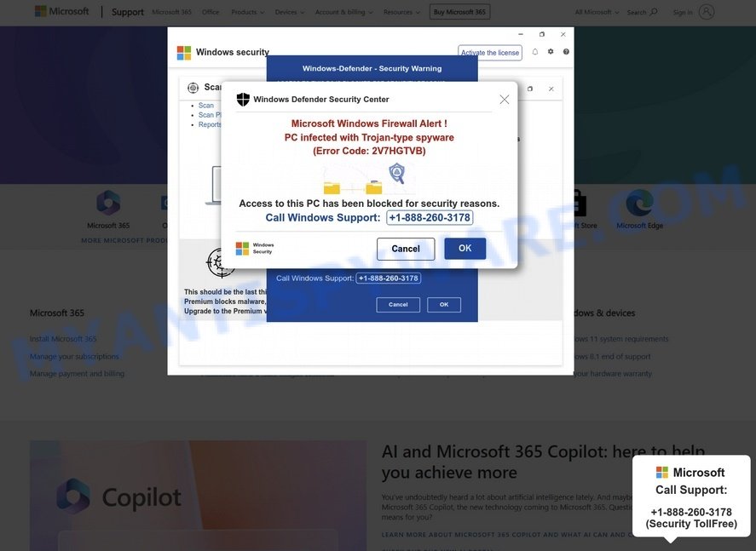Click the Search magnifier icon

pyautogui.click(x=654, y=12)
